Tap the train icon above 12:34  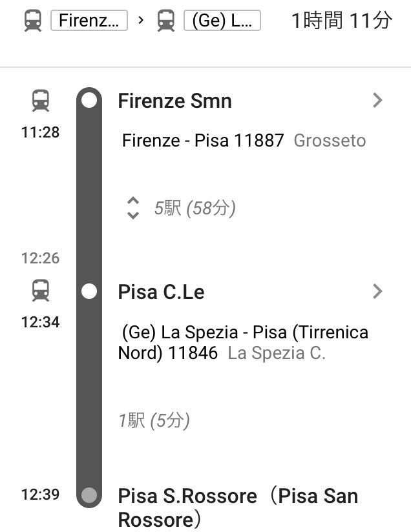point(41,291)
